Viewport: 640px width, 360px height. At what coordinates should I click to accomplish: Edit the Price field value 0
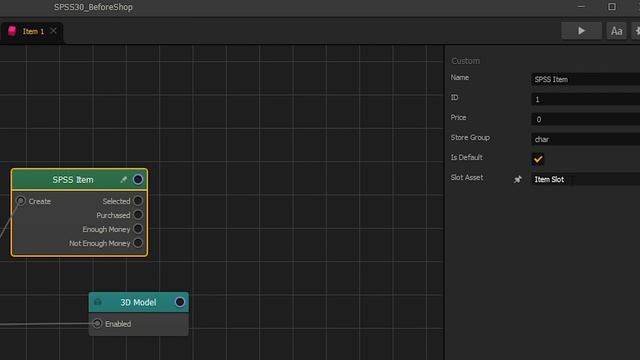pos(585,119)
